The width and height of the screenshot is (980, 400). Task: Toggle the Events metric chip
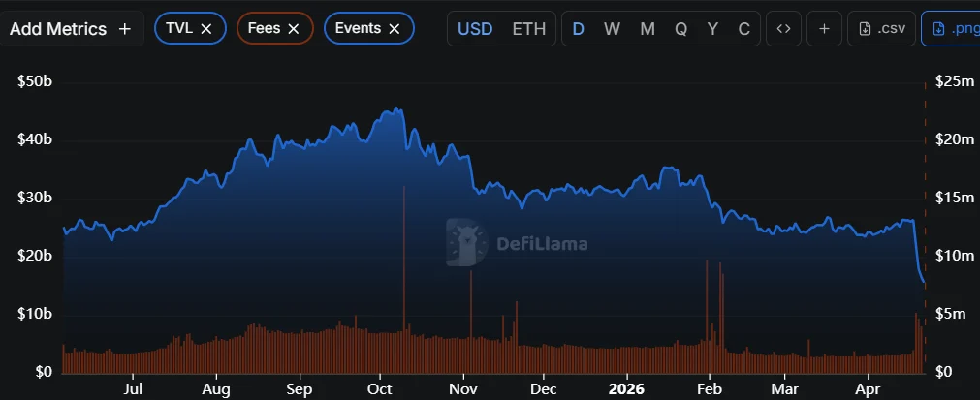point(357,28)
